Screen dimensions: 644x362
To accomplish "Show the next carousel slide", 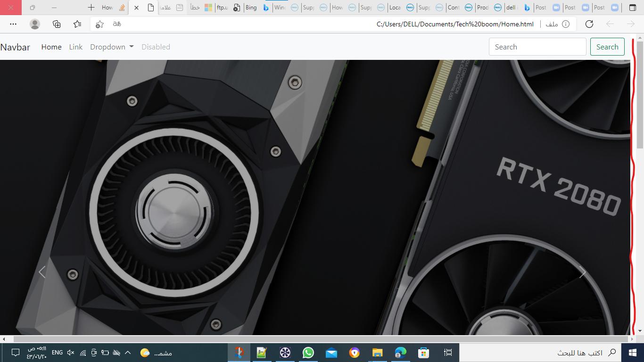I will pos(582,272).
